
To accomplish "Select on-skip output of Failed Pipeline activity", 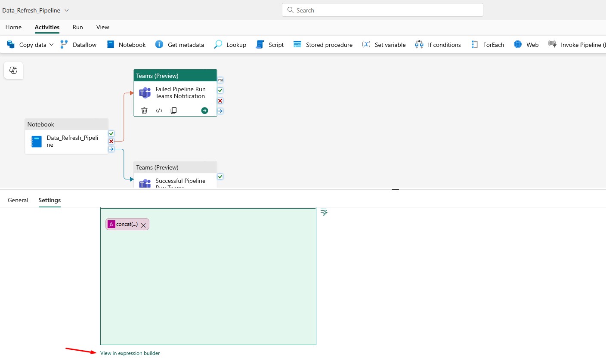I will coord(220,80).
